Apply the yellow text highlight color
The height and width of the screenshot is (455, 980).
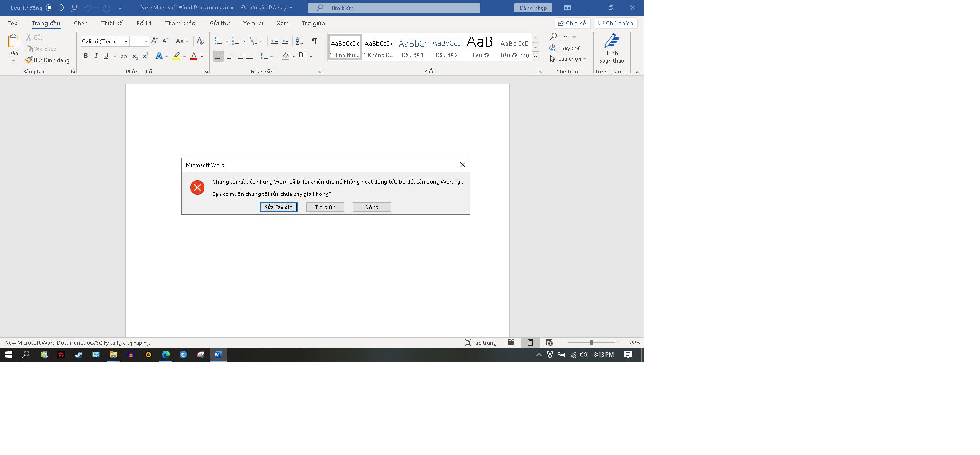(176, 56)
